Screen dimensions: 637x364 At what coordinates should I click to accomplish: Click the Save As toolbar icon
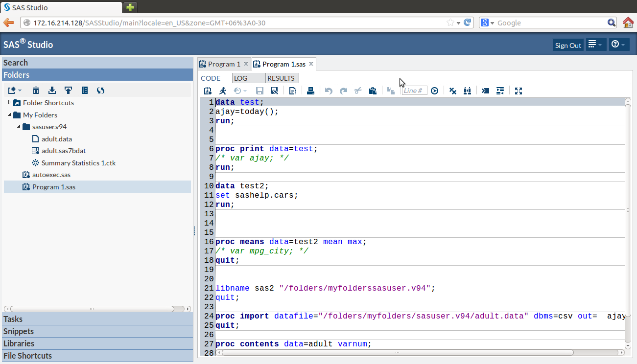[275, 91]
